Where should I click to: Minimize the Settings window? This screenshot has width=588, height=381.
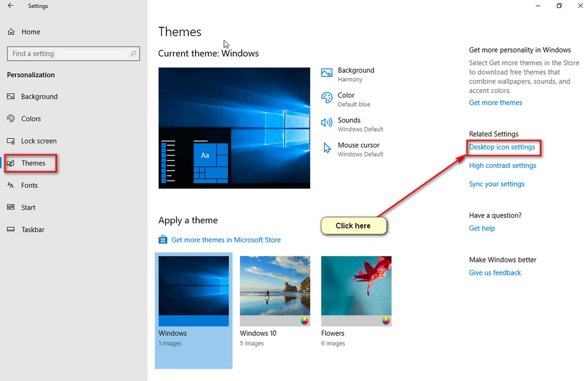(x=538, y=6)
